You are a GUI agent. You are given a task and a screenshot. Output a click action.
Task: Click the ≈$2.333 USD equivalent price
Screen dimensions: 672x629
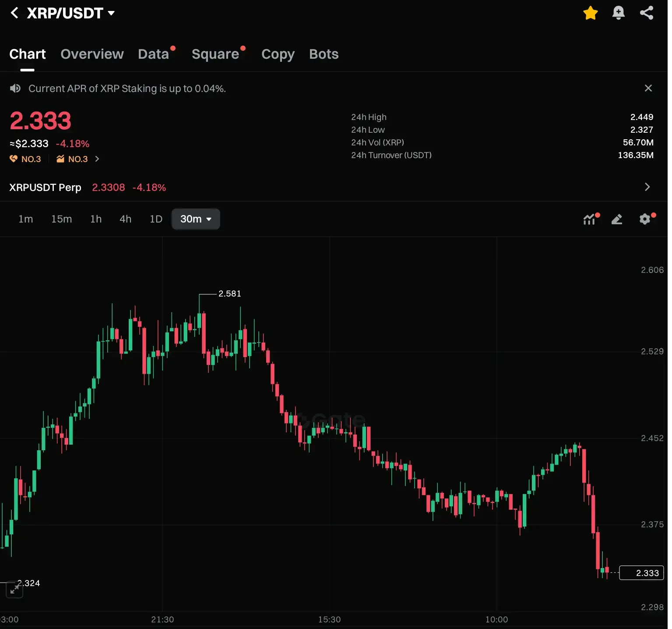click(x=29, y=144)
